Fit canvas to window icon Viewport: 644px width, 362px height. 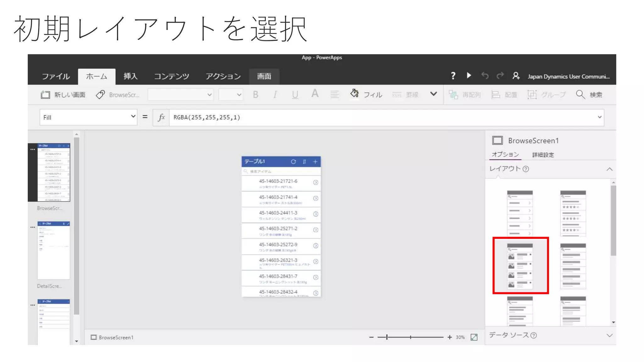point(474,337)
